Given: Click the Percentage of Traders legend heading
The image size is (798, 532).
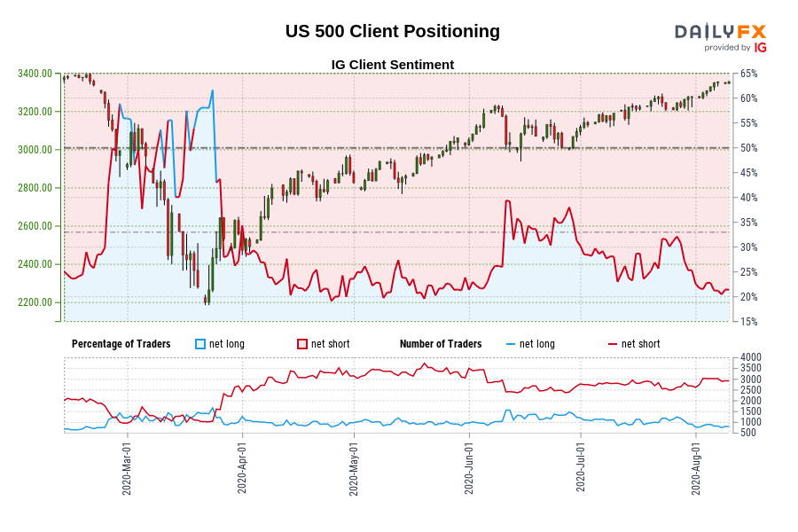Looking at the screenshot, I should [x=121, y=344].
